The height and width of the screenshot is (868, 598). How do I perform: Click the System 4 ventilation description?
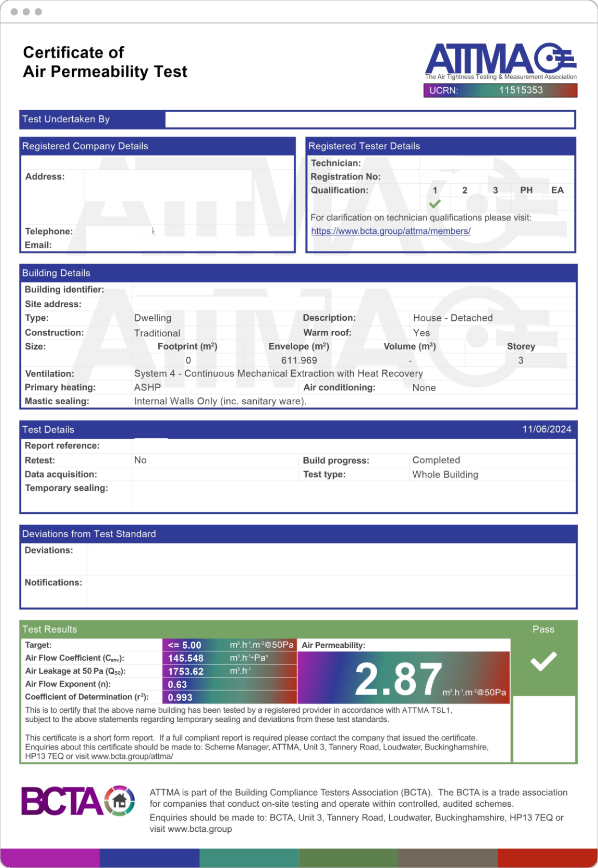[278, 373]
